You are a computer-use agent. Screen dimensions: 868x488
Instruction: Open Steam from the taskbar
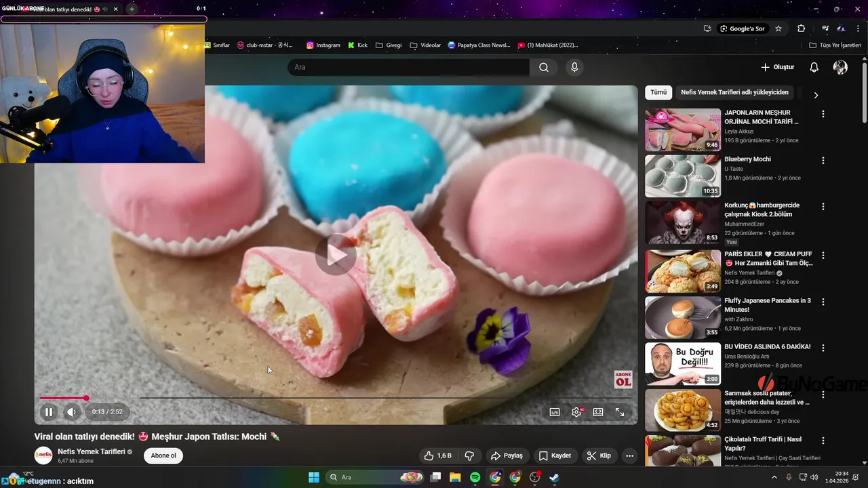pos(554,477)
